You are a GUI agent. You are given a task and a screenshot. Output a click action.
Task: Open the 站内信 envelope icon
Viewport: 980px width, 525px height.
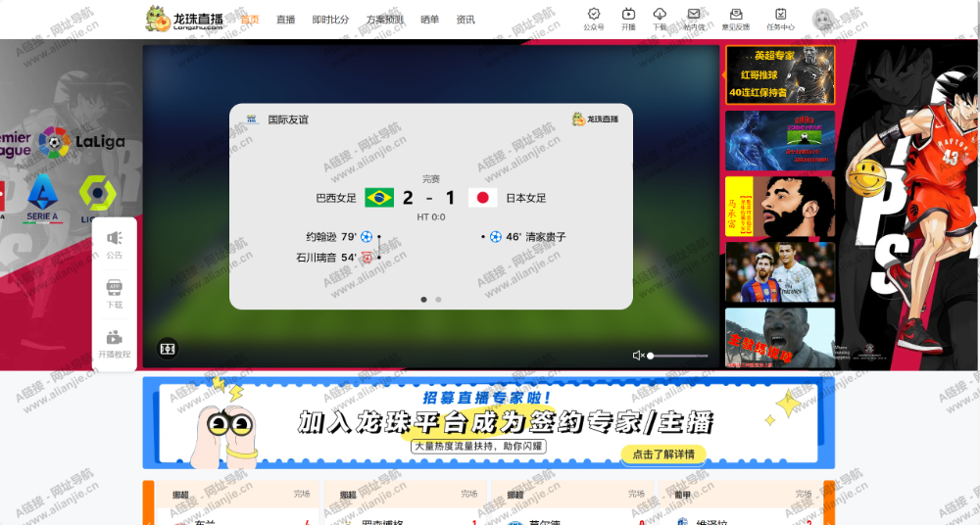pyautogui.click(x=694, y=15)
